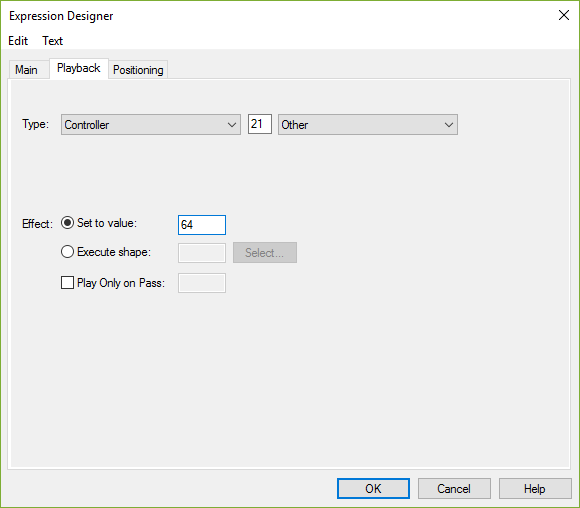Open the Text menu
The width and height of the screenshot is (580, 508).
pyautogui.click(x=53, y=41)
